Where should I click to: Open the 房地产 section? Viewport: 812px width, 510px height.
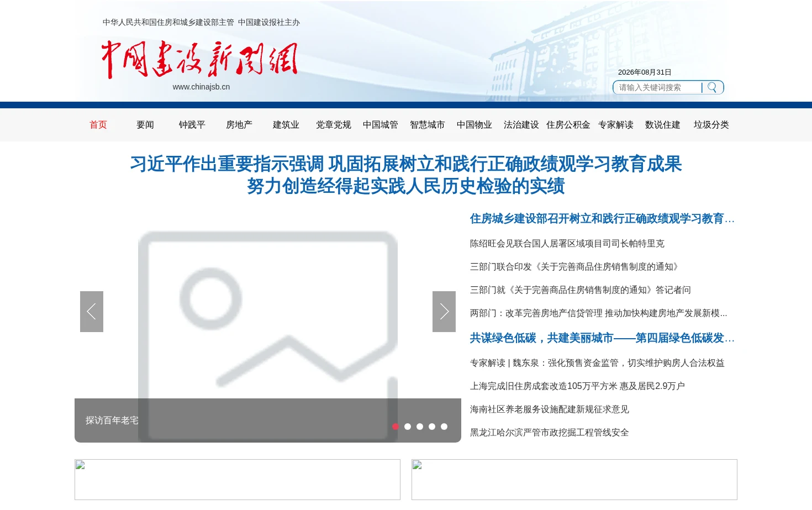[x=239, y=125]
